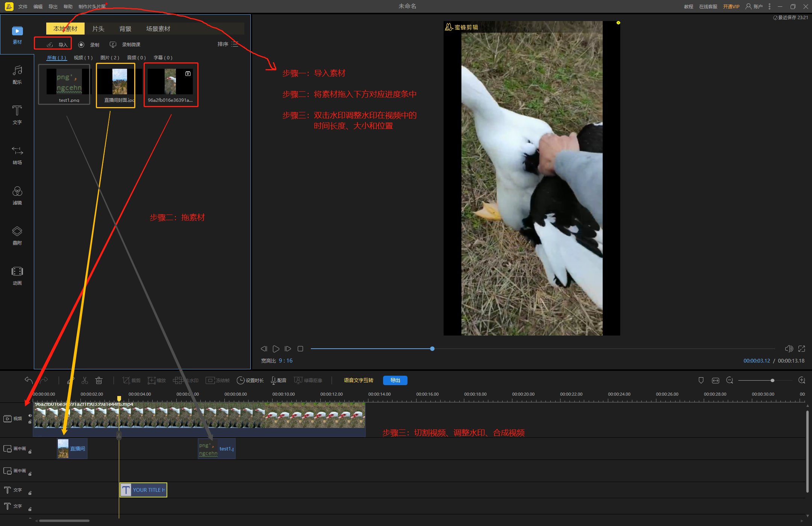Open aspect ratio 9:16 selector
Screen dimensions: 812x526
click(285, 361)
